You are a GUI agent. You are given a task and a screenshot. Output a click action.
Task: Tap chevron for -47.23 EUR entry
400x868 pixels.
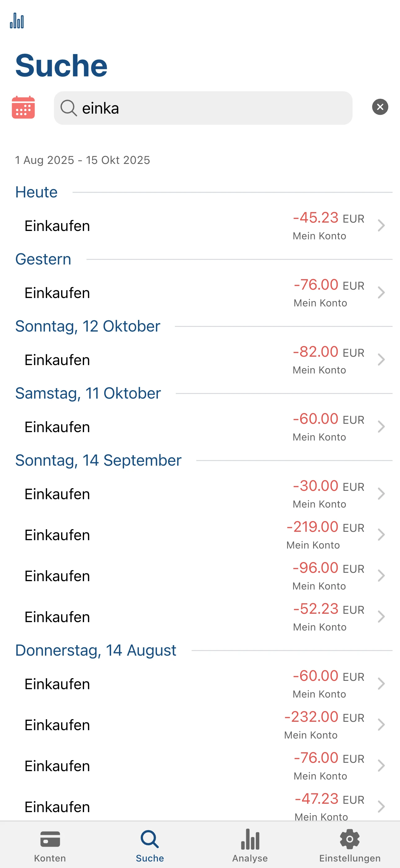click(381, 807)
